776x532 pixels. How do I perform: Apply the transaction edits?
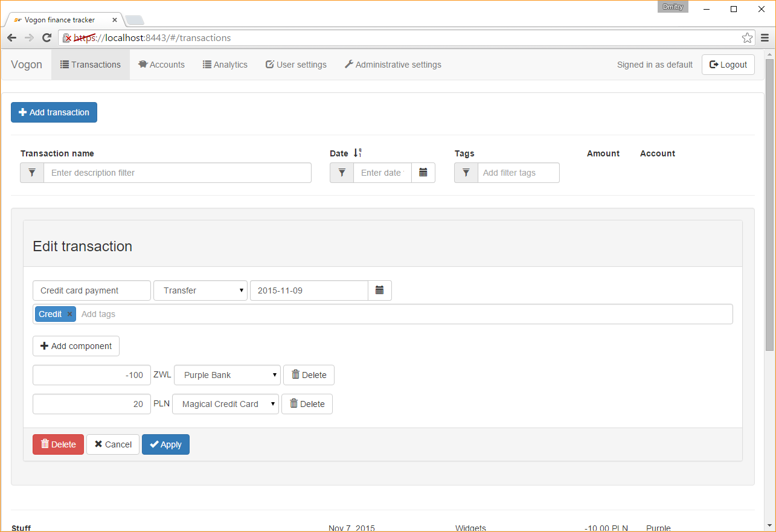click(x=165, y=444)
